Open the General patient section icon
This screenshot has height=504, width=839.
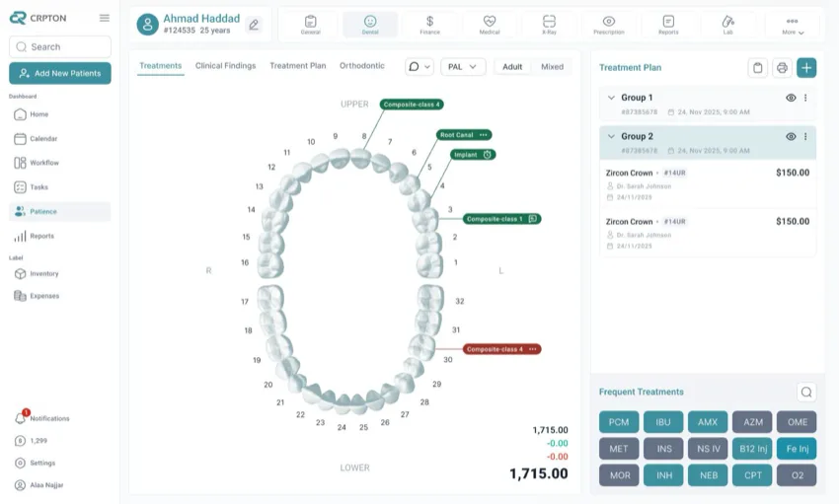(310, 24)
